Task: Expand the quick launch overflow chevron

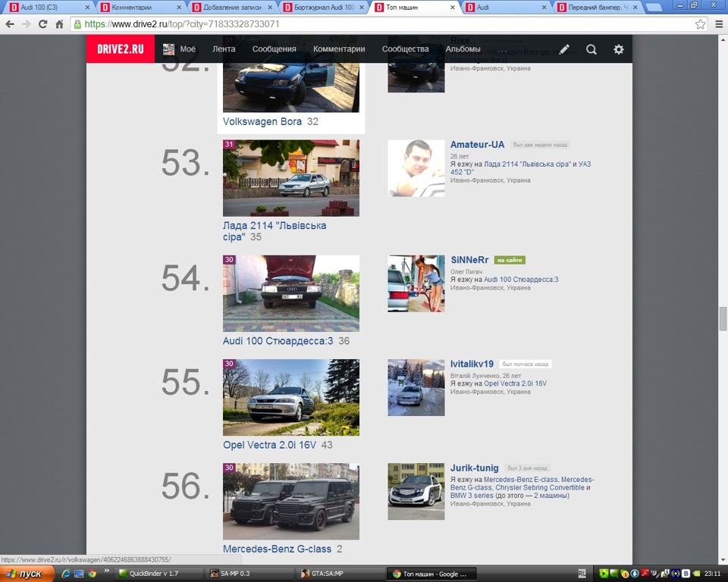Action: [x=107, y=571]
